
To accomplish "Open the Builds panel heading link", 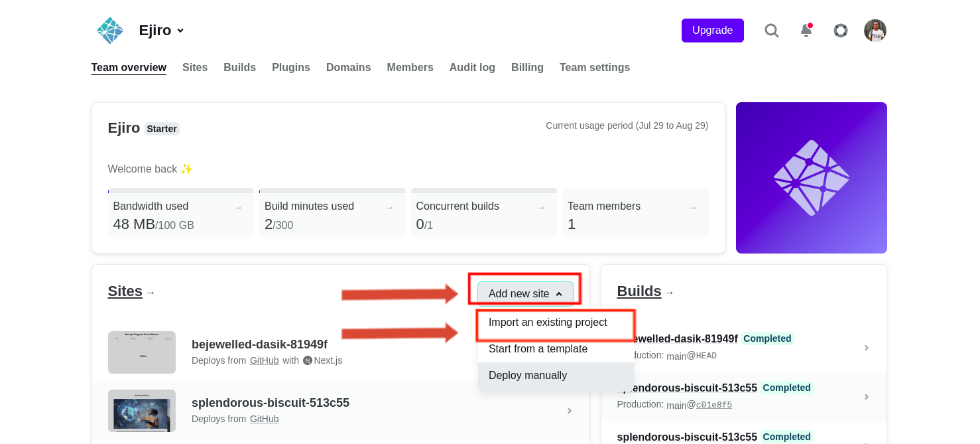I will point(639,291).
